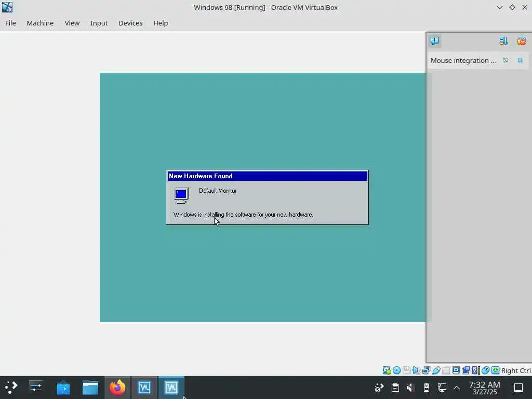Click the Default Monitor icon in dialog
This screenshot has width=532, height=399.
[181, 195]
